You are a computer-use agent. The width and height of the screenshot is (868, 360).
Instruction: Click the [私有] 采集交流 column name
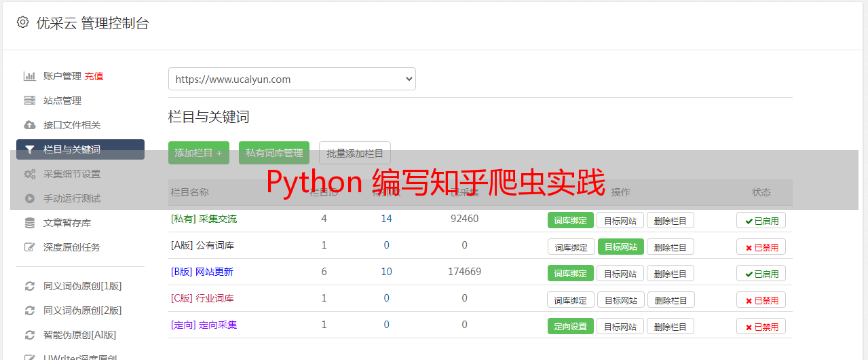coord(204,219)
